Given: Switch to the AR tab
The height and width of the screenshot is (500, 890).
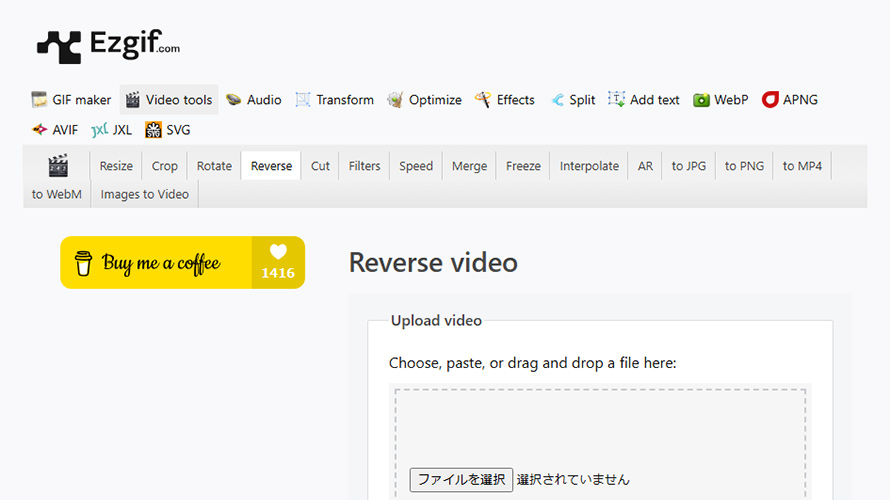Looking at the screenshot, I should click(645, 166).
